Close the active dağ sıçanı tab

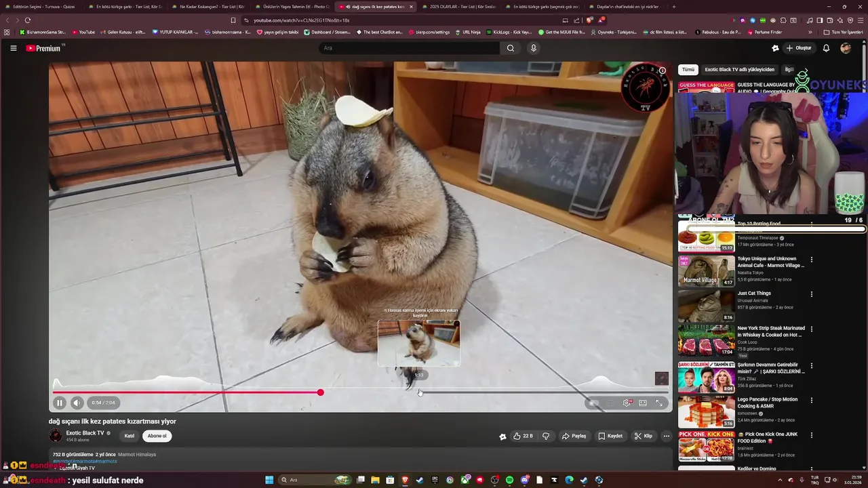(411, 7)
